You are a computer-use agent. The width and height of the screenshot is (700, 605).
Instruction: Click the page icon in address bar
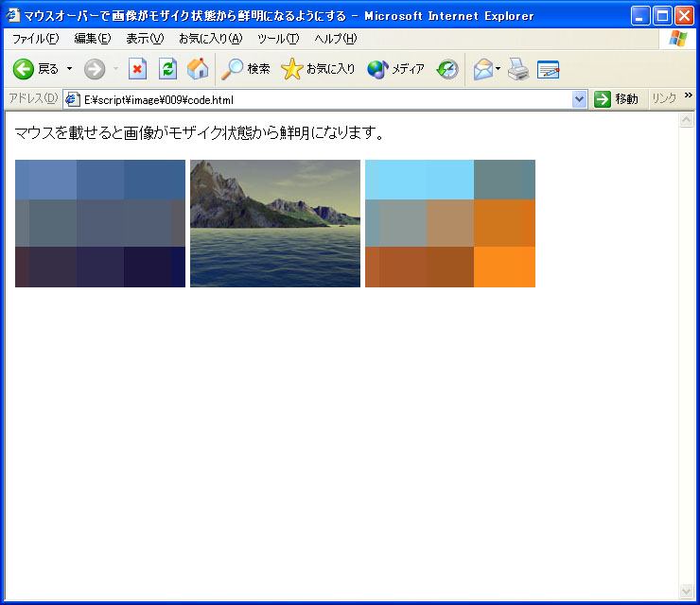coord(72,99)
